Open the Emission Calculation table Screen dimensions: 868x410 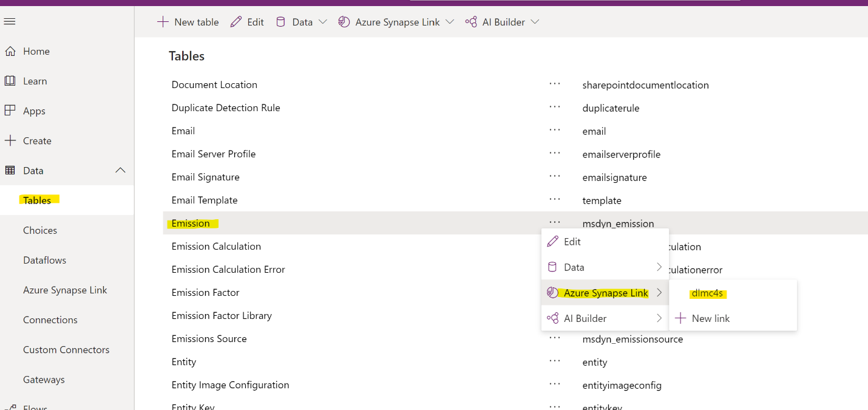[x=216, y=246]
